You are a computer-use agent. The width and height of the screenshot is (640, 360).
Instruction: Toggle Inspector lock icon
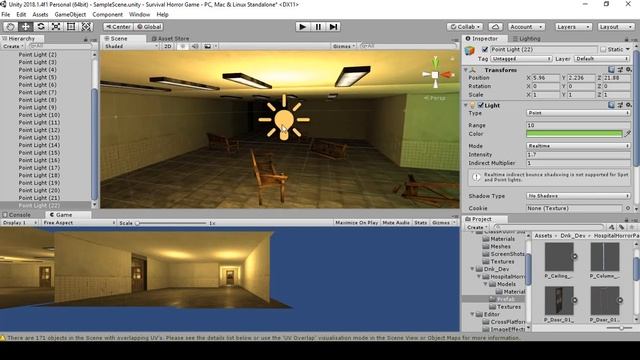(x=626, y=39)
